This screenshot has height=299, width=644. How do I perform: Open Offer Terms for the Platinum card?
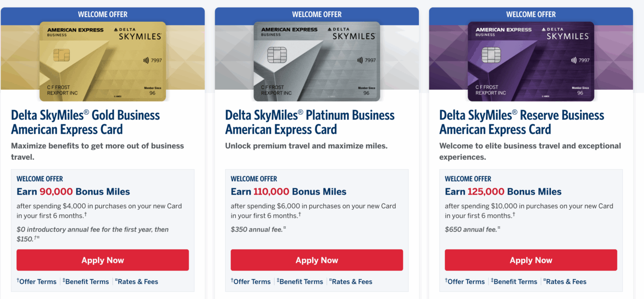click(x=252, y=282)
